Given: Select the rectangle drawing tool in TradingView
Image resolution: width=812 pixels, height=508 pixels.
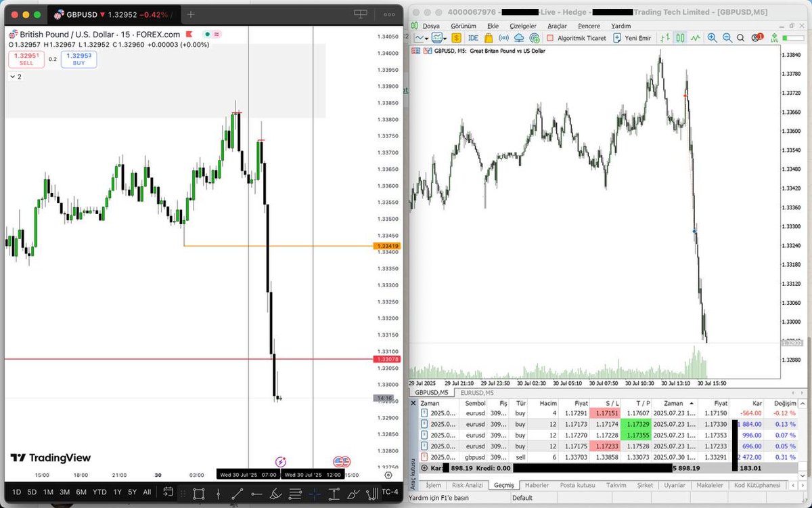Looking at the screenshot, I should 198,494.
